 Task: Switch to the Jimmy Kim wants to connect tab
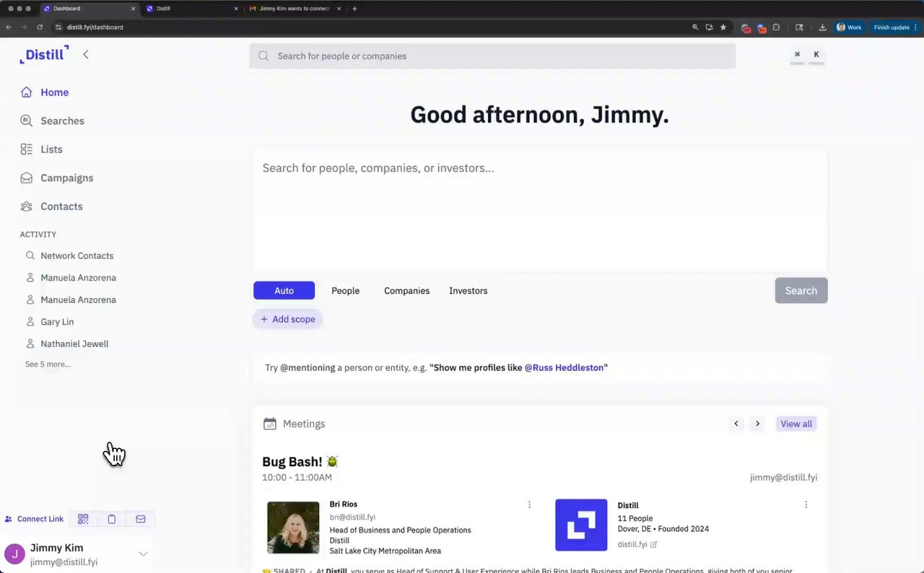tap(295, 9)
